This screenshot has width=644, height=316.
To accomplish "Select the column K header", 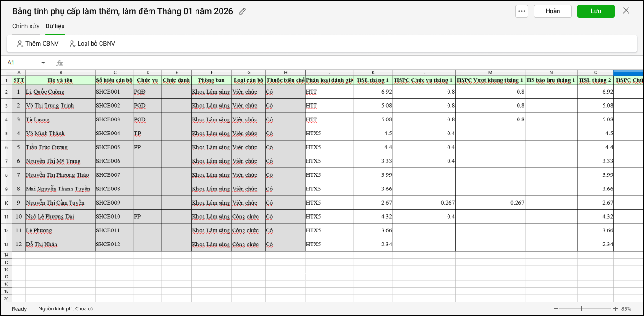I will pos(373,72).
